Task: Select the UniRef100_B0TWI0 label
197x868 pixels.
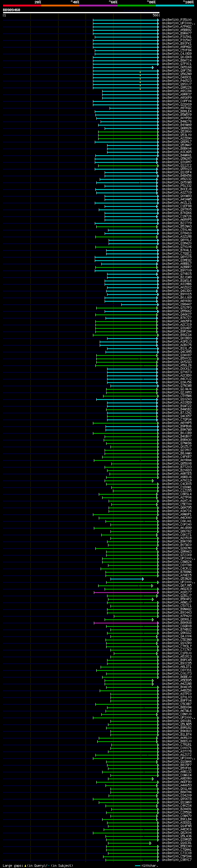Action: click(x=176, y=545)
